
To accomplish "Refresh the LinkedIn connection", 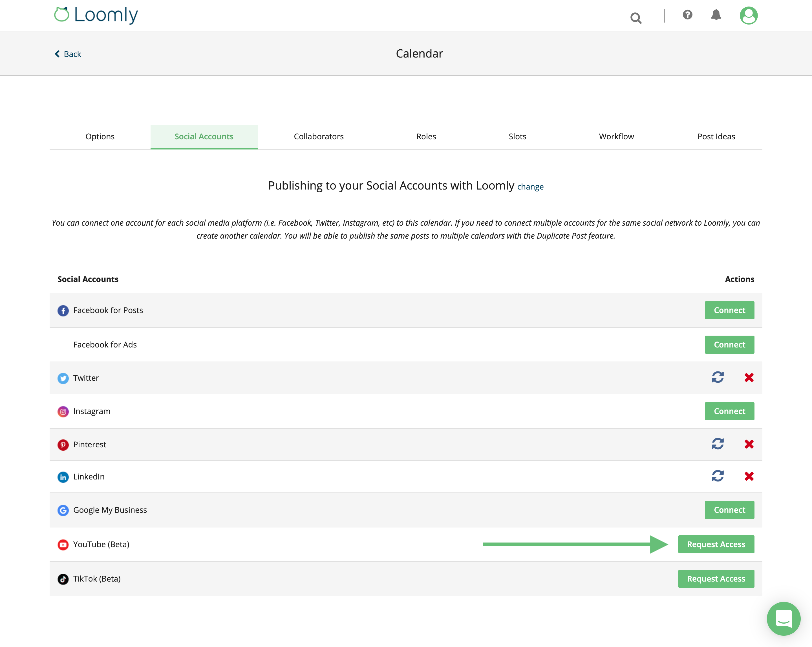I will (x=718, y=476).
